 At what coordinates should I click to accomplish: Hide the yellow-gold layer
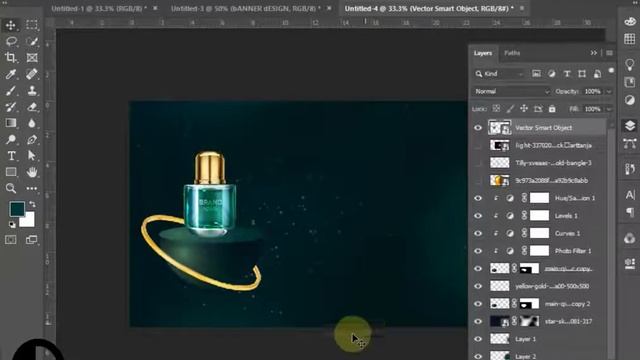tap(478, 286)
